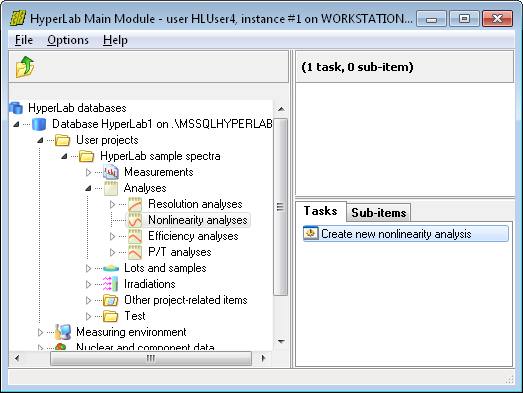Switch to the Tasks tab

click(321, 211)
